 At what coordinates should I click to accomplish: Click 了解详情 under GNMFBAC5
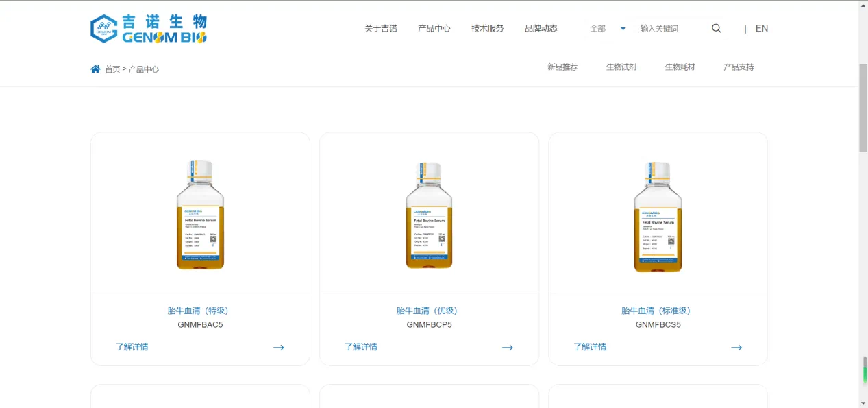point(132,347)
